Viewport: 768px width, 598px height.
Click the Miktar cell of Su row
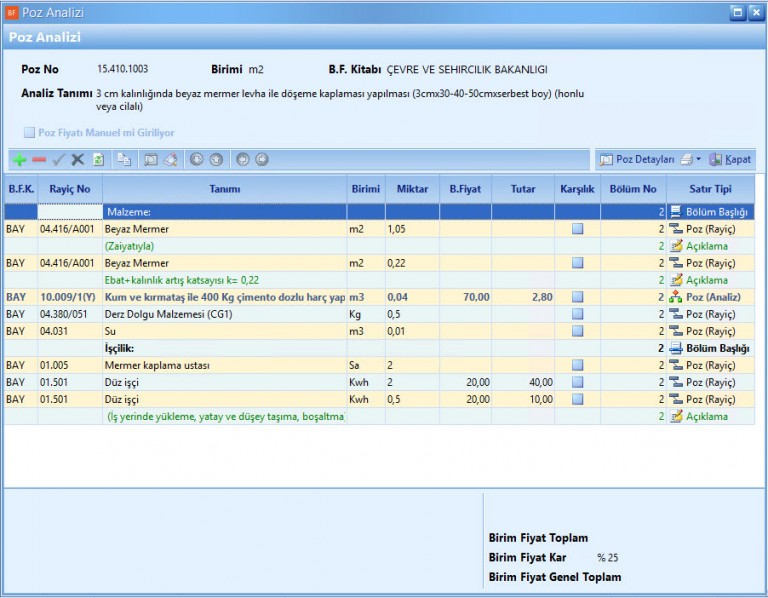(x=411, y=331)
